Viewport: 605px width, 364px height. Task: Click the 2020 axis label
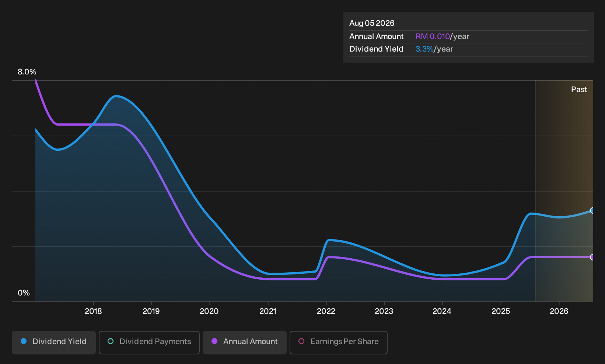click(209, 311)
